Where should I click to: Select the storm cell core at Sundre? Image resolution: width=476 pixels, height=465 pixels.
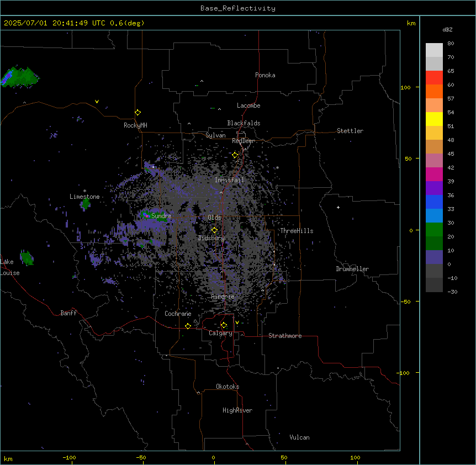point(146,215)
